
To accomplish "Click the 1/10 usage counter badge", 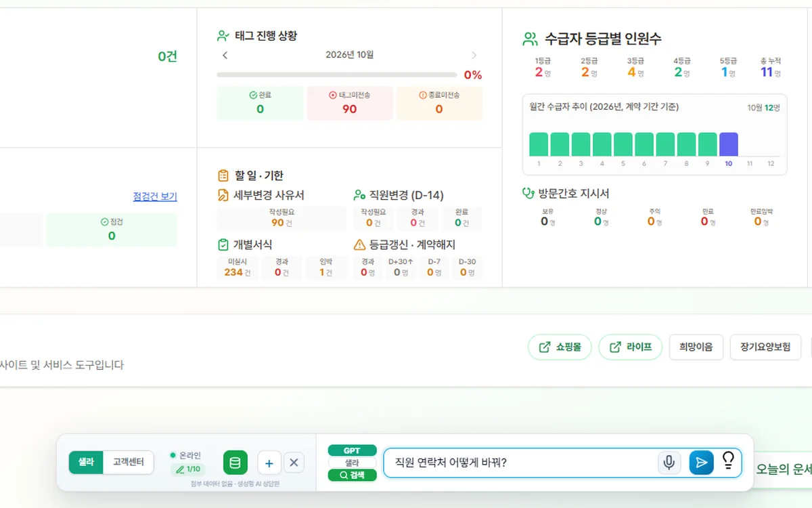I will [188, 469].
